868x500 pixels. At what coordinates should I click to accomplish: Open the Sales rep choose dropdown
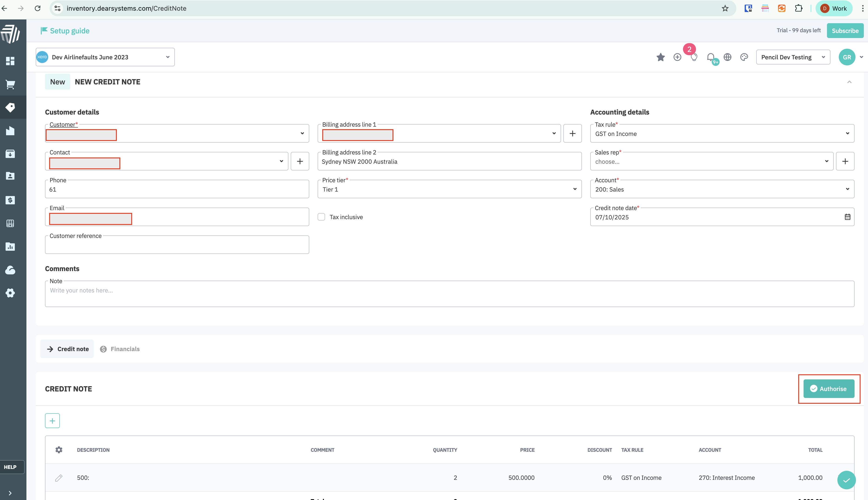(x=712, y=161)
